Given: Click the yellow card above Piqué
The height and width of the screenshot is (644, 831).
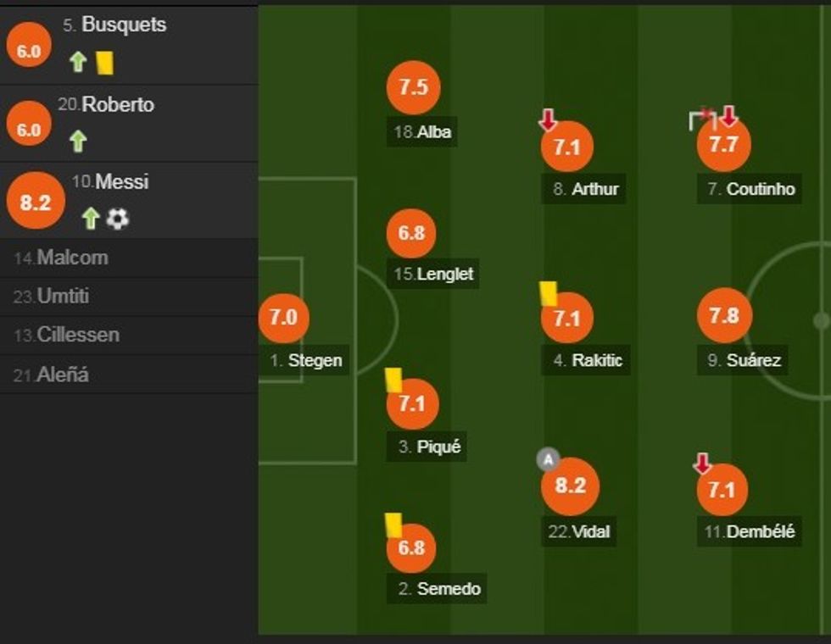Looking at the screenshot, I should pyautogui.click(x=393, y=379).
